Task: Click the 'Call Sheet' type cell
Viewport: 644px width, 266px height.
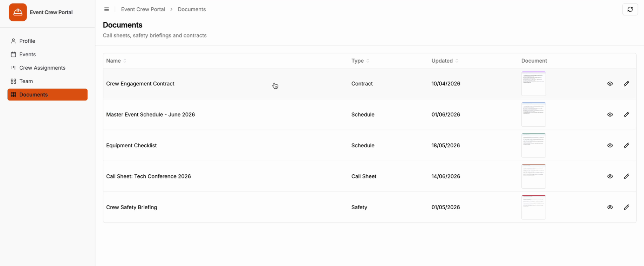Action: coord(364,176)
